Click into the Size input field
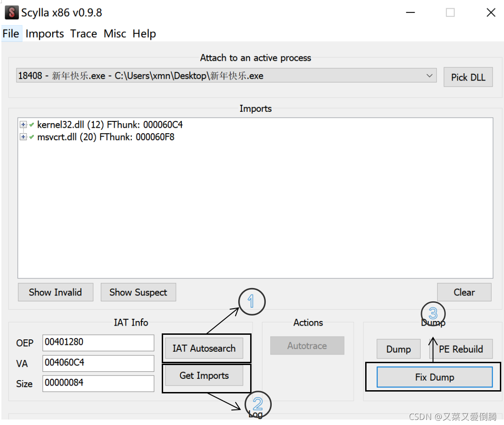Viewport: 504px width, 425px height. (x=99, y=384)
